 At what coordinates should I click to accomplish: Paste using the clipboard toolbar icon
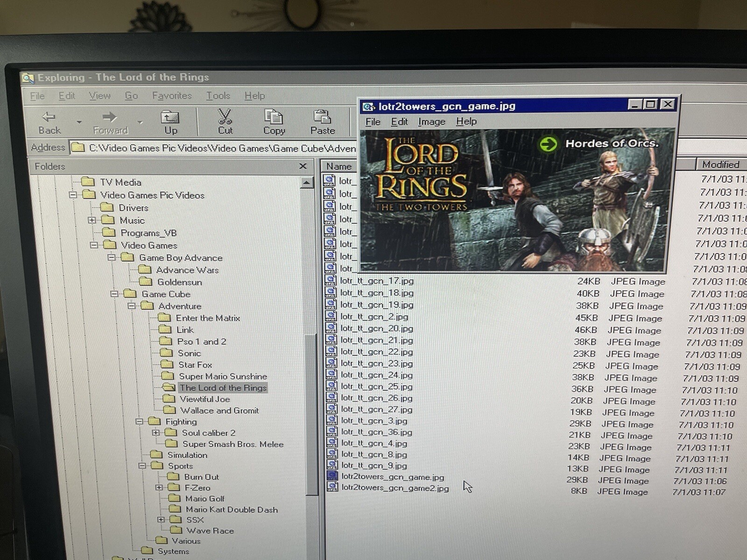tap(323, 122)
